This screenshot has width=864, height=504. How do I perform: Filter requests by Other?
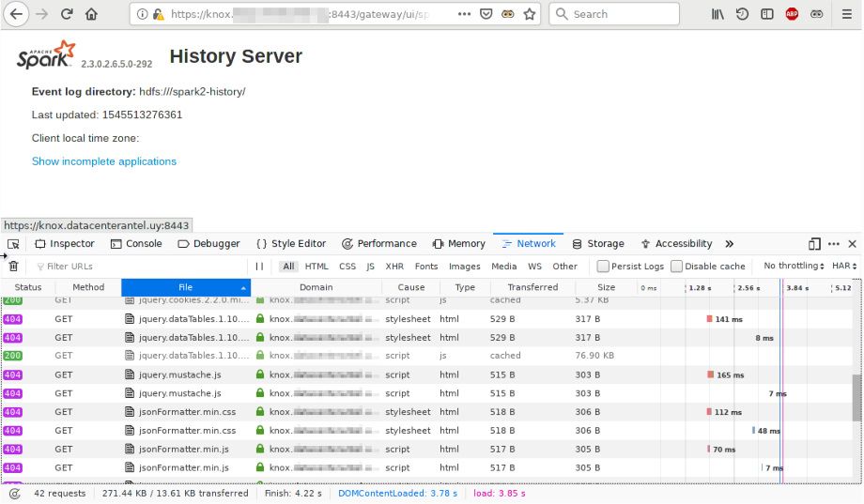pos(564,266)
